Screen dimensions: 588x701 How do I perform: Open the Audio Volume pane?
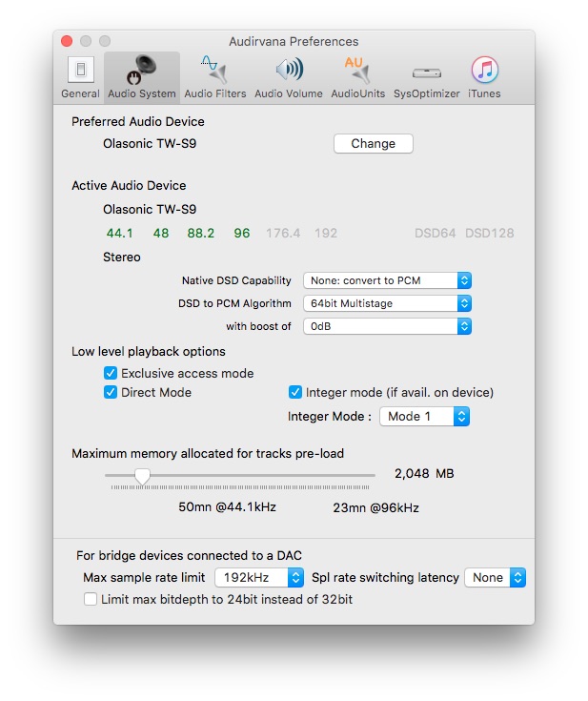tap(288, 77)
